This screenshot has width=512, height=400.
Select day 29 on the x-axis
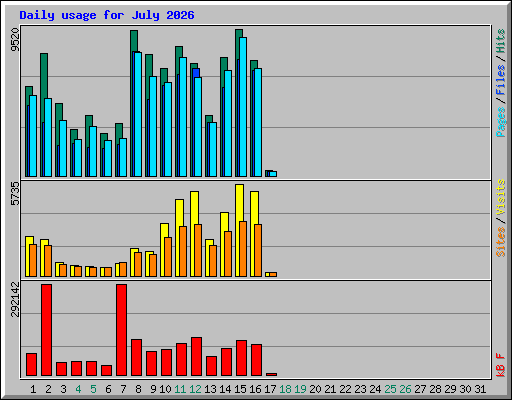450,389
